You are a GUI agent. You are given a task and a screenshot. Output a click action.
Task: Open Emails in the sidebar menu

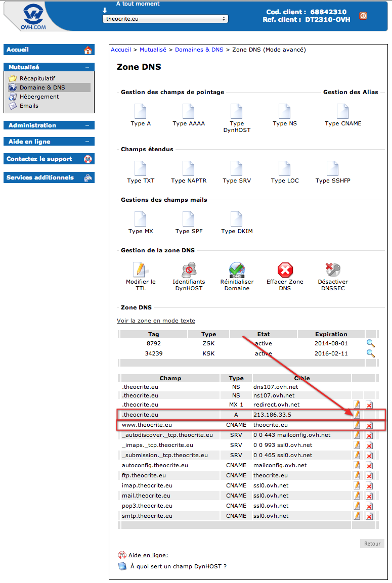(29, 106)
